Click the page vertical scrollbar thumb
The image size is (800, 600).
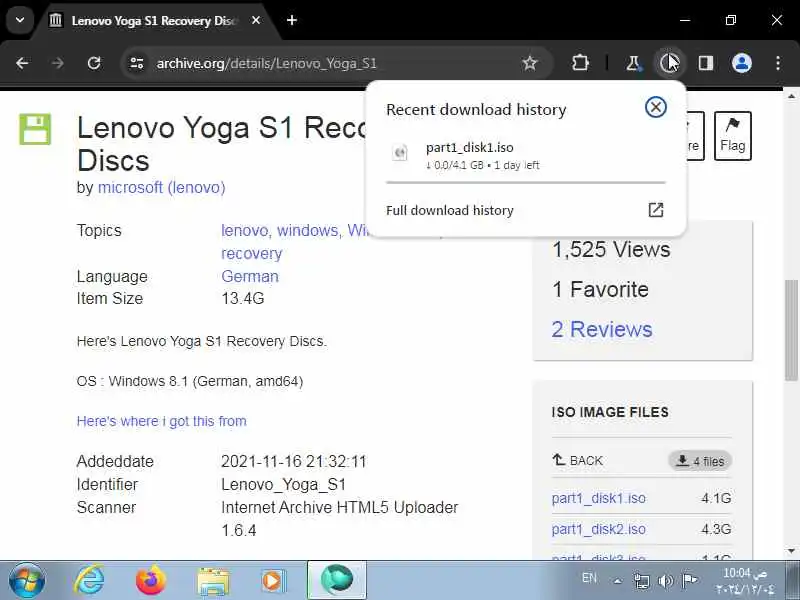pyautogui.click(x=791, y=330)
